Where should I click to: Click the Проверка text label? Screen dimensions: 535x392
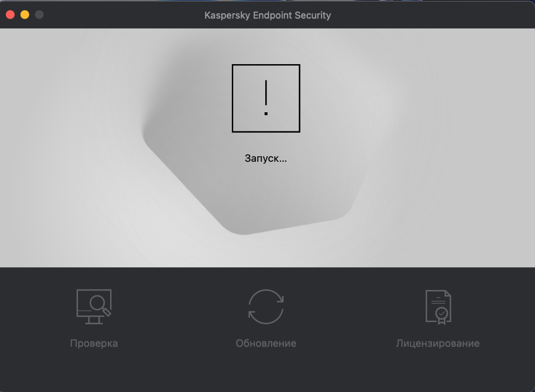pos(94,343)
